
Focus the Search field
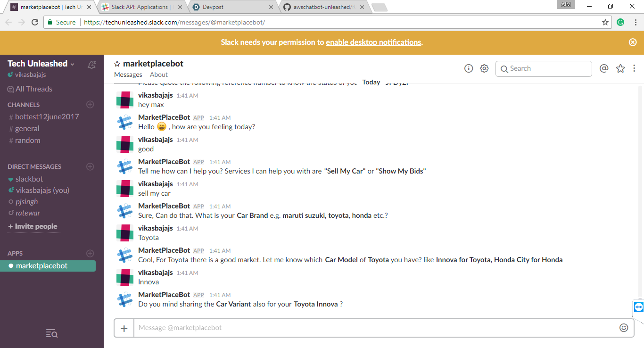tap(544, 68)
